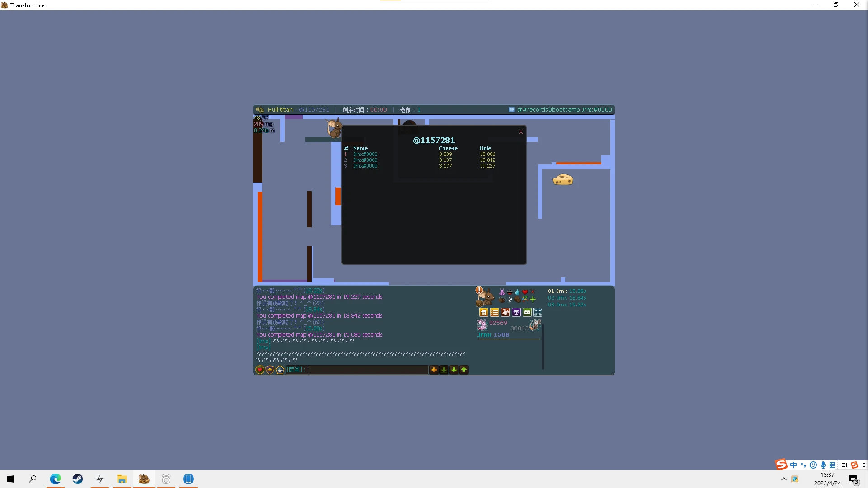Select the red angry mark emote
868x488 pixels.
point(533,292)
